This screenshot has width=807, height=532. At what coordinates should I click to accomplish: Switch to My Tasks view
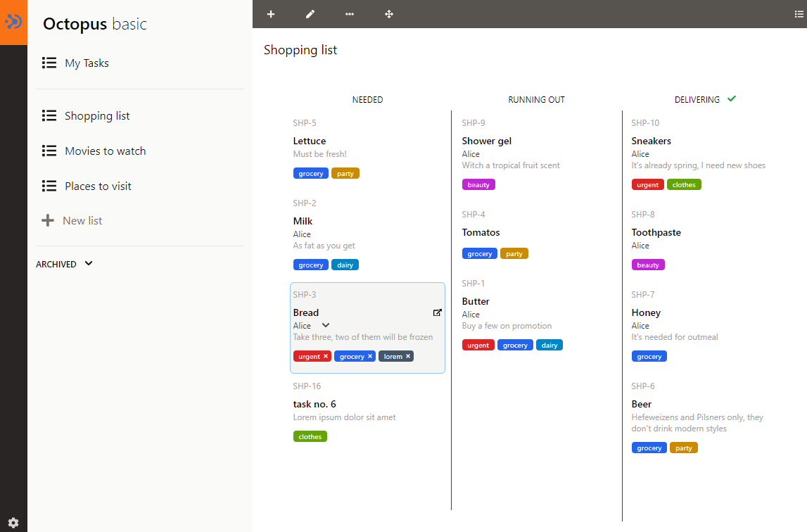tap(86, 63)
